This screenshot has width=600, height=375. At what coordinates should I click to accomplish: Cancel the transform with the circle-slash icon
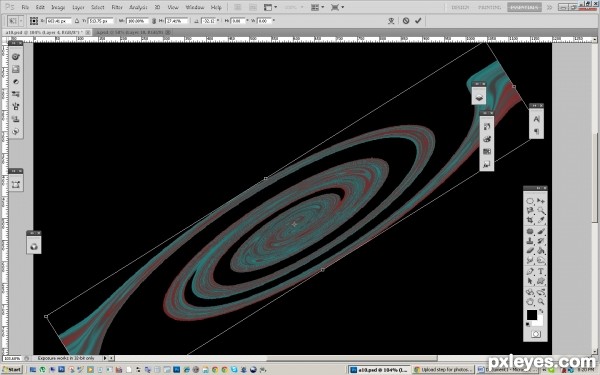pos(406,21)
